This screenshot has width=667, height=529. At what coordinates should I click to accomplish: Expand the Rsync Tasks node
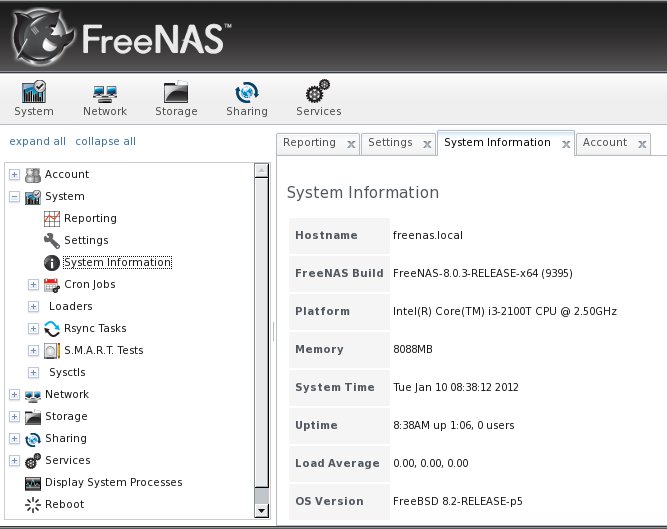pyautogui.click(x=33, y=329)
